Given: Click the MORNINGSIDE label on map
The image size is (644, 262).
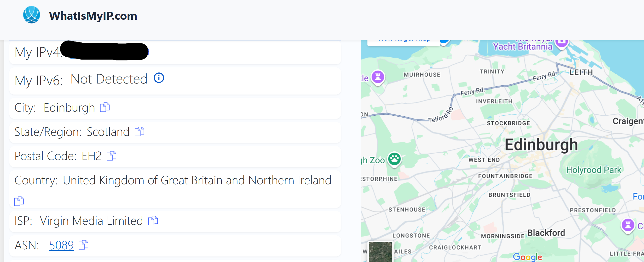Looking at the screenshot, I should point(503,236).
